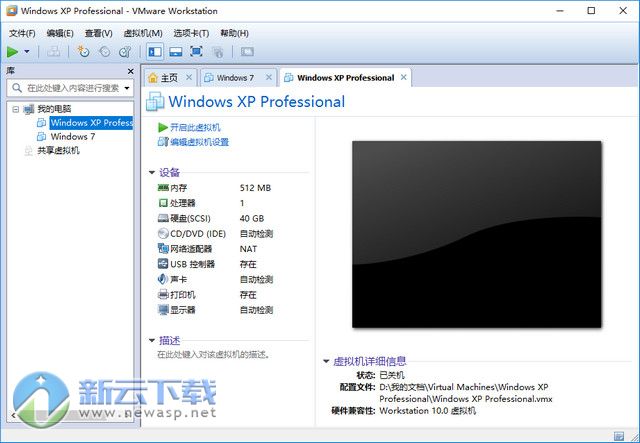Click the 处理器 processor device icon
The height and width of the screenshot is (443, 640).
pyautogui.click(x=163, y=203)
